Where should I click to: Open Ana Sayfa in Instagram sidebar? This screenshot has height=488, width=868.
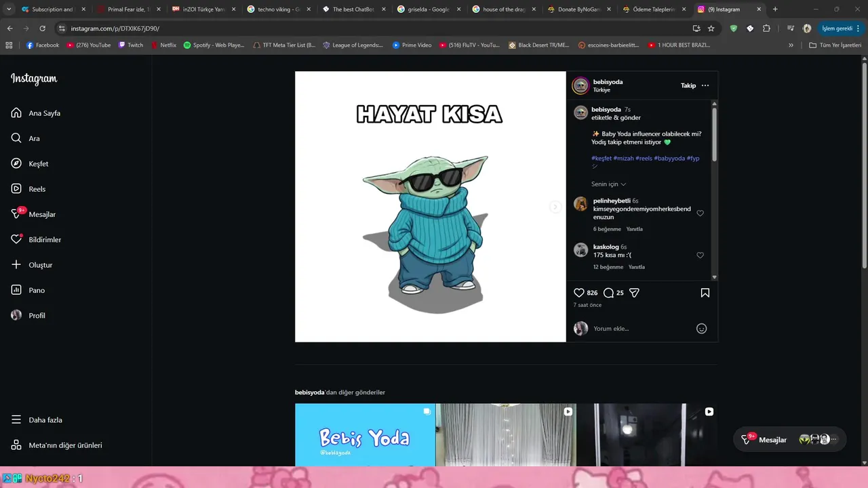tap(36, 113)
